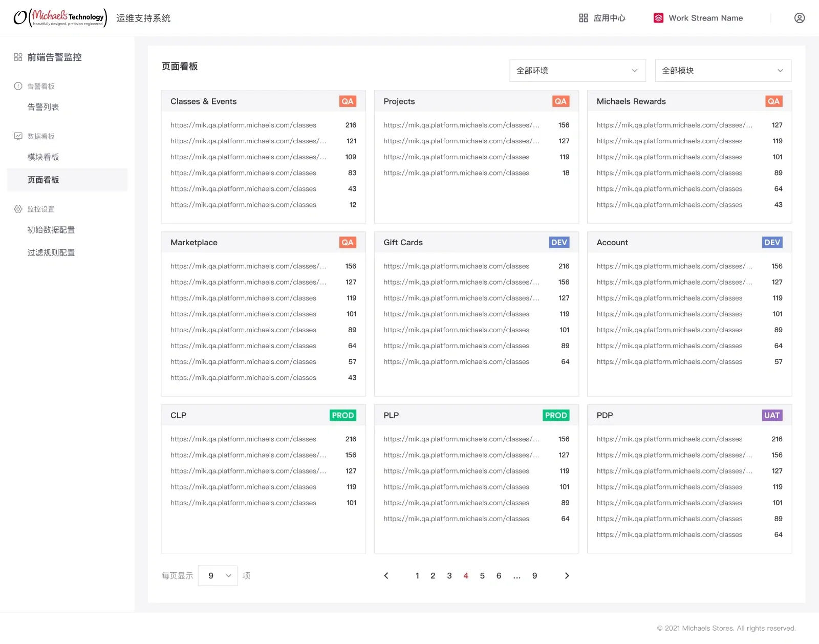819x644 pixels.
Task: Open Projects URL with count 18
Action: click(456, 173)
